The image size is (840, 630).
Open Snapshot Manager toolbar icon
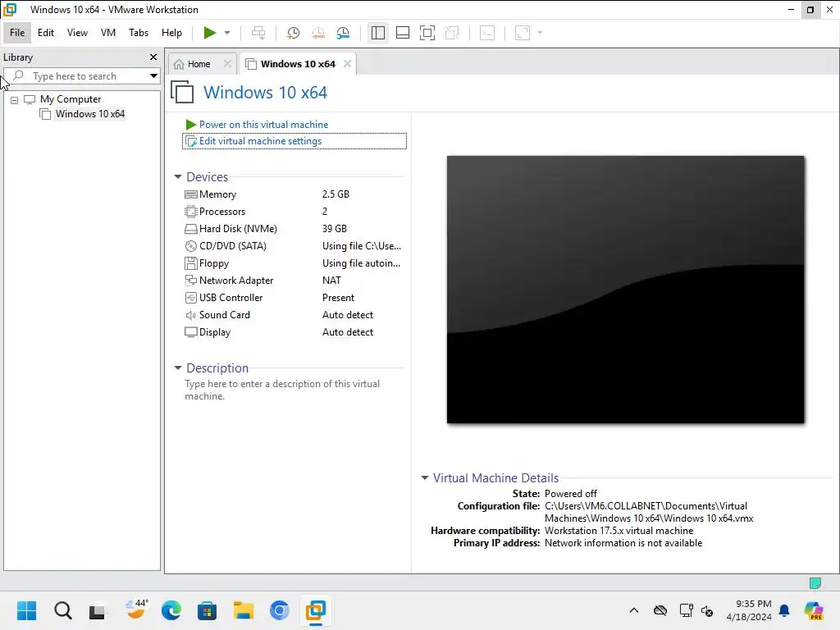pos(343,33)
